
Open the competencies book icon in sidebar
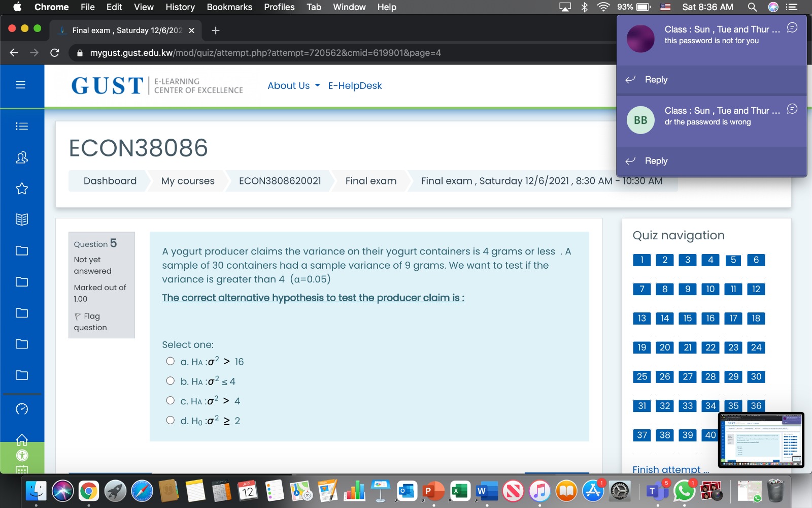pyautogui.click(x=22, y=219)
